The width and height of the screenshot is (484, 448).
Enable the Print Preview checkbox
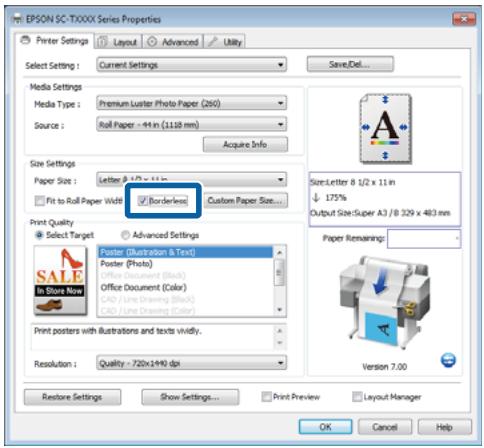coord(266,397)
